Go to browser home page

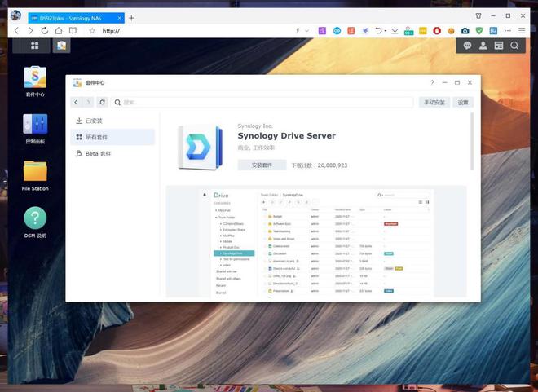click(59, 31)
